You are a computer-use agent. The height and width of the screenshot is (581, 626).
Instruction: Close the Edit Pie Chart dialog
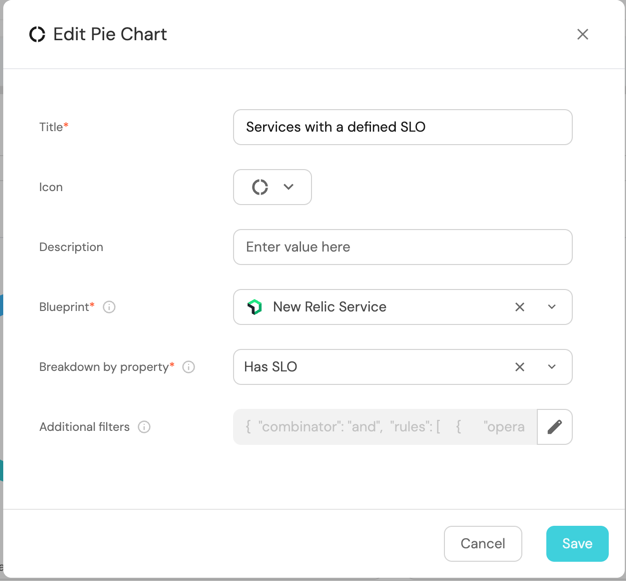click(583, 34)
